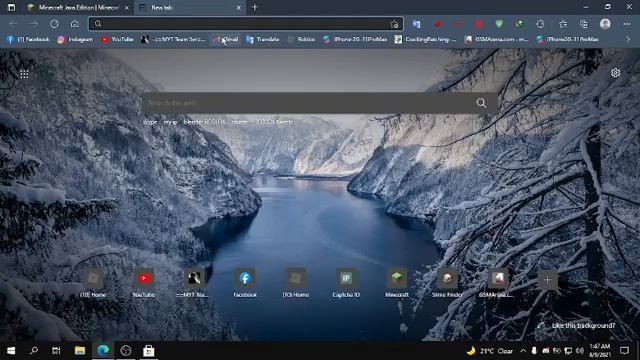Open the Instagram bookmark
The width and height of the screenshot is (640, 360).
click(x=76, y=39)
